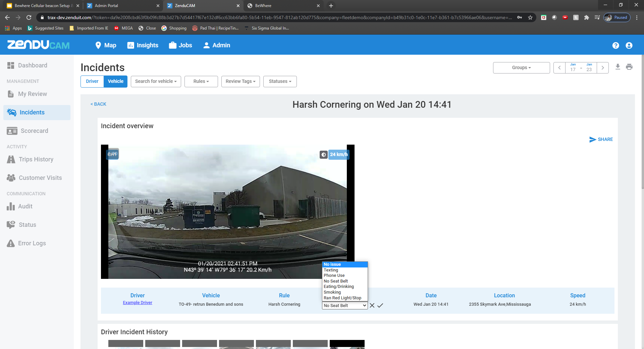Open the Suggested Sites bookmark
This screenshot has height=349, width=644.
coord(46,28)
